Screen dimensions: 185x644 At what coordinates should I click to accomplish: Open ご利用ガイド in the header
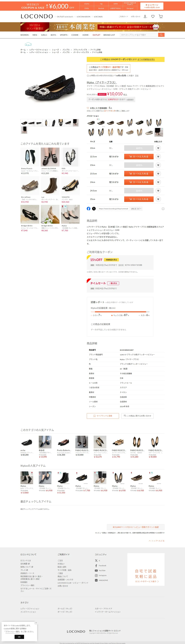click(123, 16)
